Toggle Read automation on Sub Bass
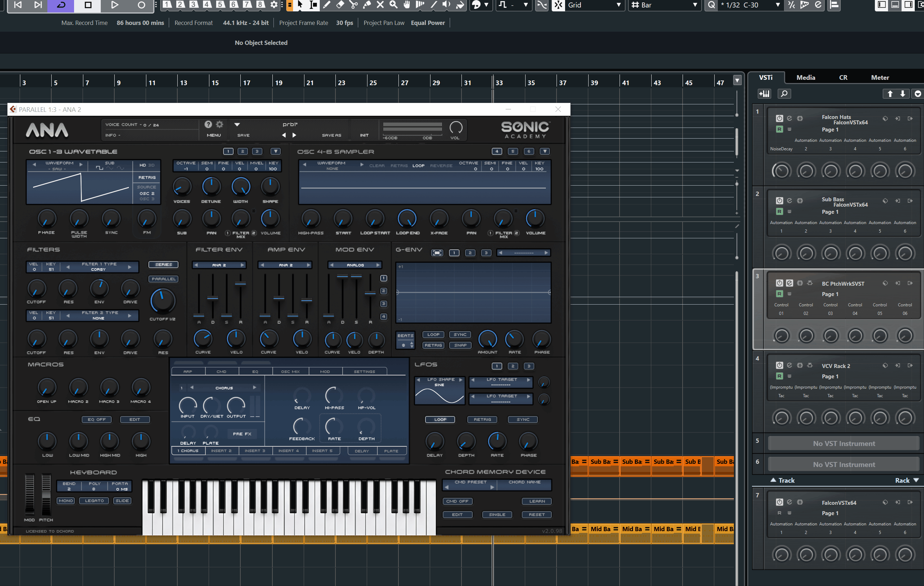The width and height of the screenshot is (924, 586). click(x=779, y=211)
